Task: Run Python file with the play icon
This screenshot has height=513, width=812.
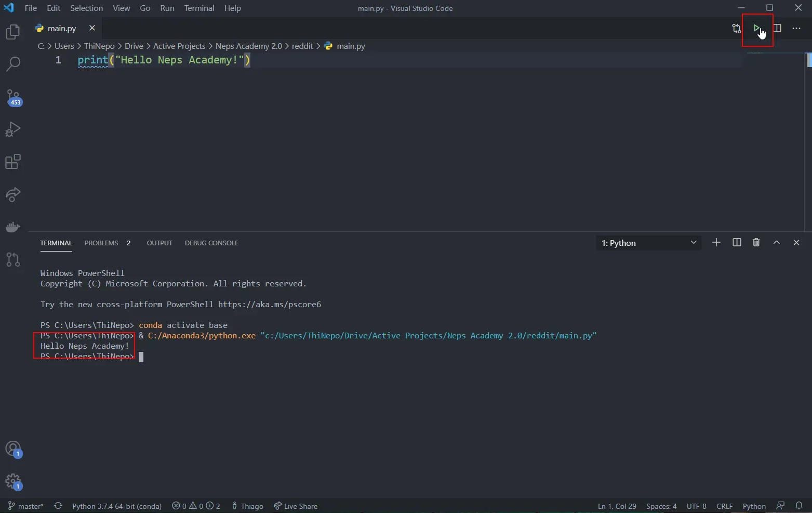Action: pos(757,28)
